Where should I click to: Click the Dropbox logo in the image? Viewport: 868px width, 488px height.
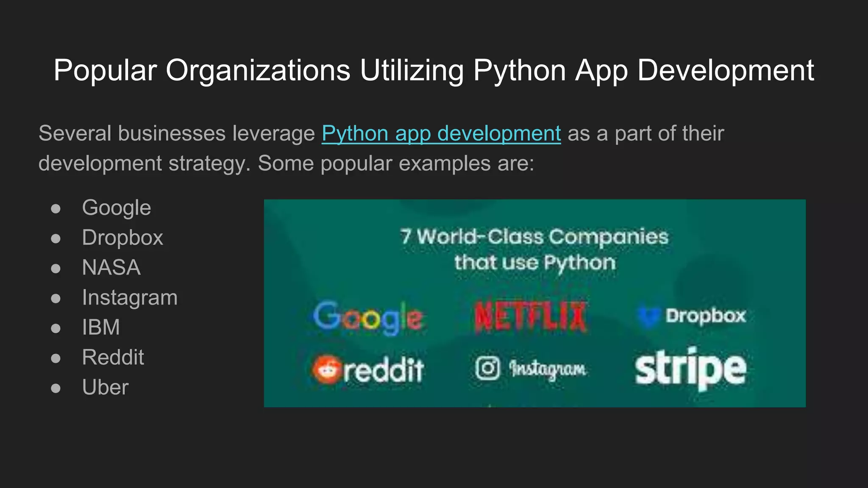691,316
